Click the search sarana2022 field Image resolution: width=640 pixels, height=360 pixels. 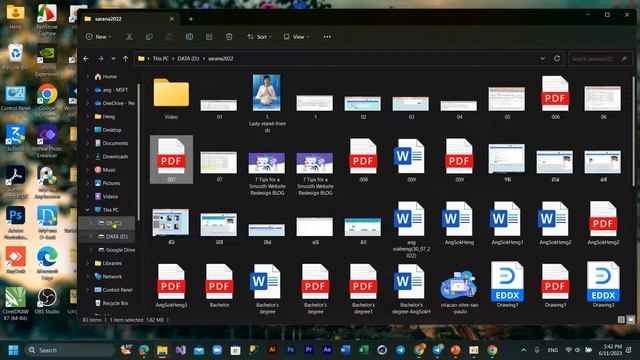click(600, 59)
